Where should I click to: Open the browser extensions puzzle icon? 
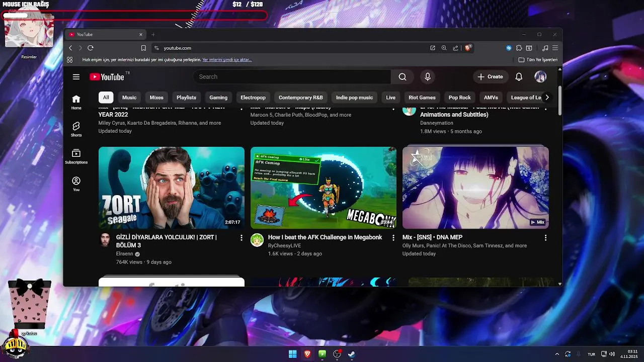point(519,48)
